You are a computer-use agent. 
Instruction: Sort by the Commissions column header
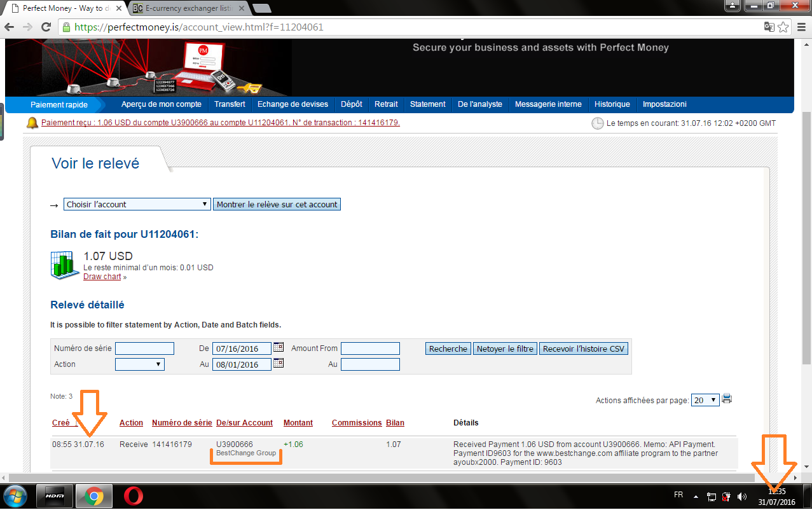357,423
